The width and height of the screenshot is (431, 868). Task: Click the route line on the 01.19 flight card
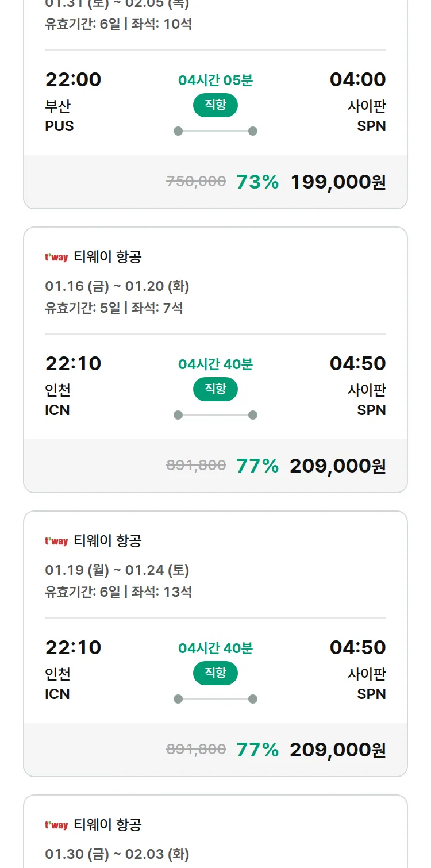[215, 698]
